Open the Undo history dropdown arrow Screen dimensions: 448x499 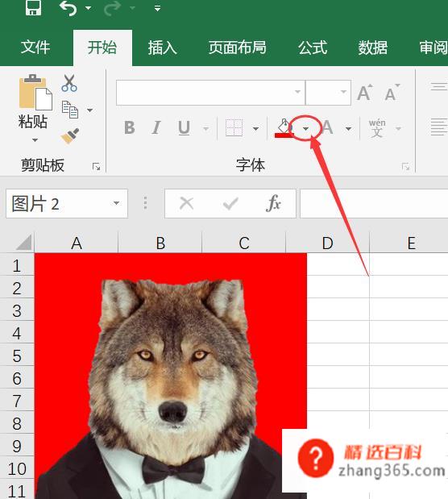tap(88, 8)
